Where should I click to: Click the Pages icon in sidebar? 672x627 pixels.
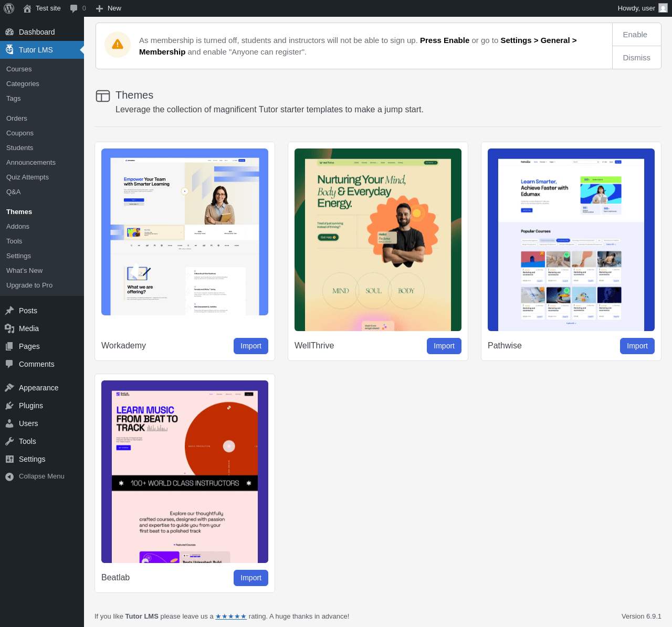click(9, 346)
